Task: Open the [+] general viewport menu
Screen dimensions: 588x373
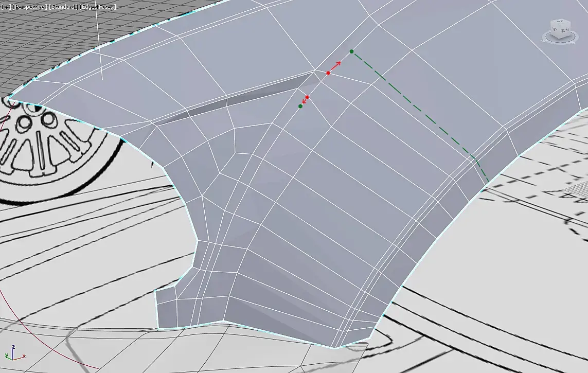Action: (x=6, y=7)
